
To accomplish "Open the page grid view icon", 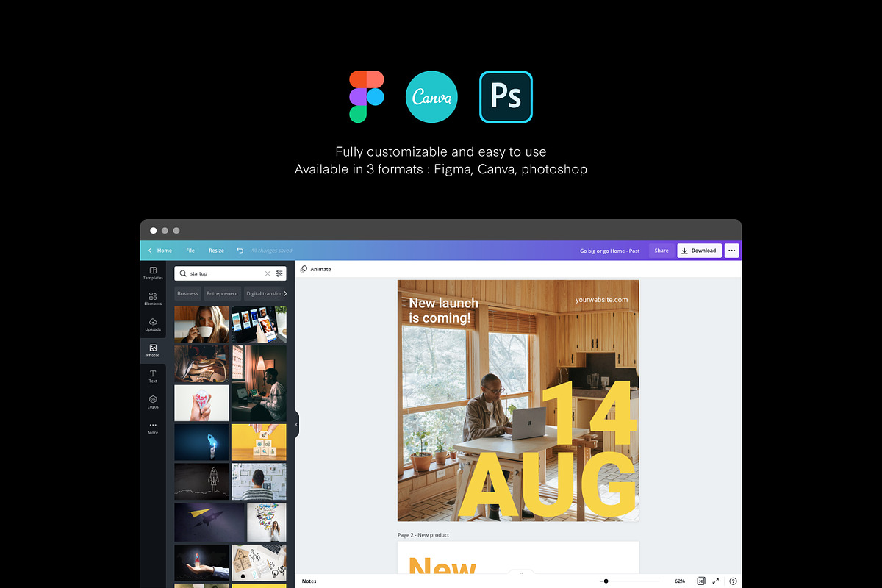I will tap(701, 581).
